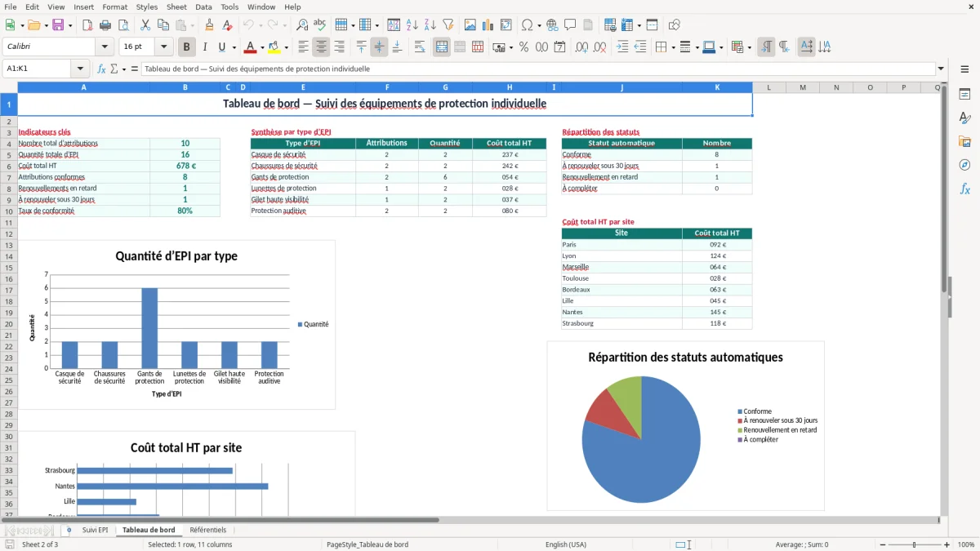Click the Cut scissors icon

(x=145, y=25)
